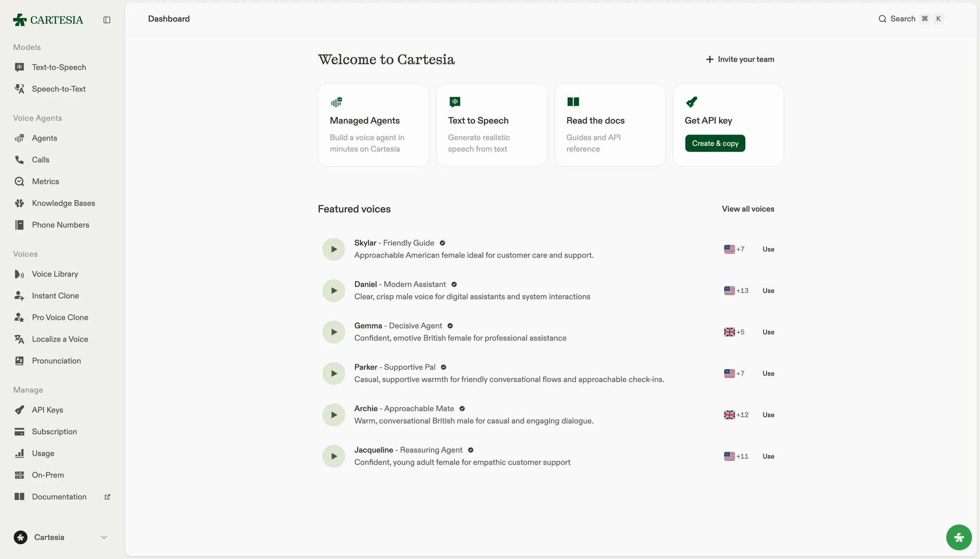
Task: Open the green Cartesia chat bubble
Action: point(959,537)
